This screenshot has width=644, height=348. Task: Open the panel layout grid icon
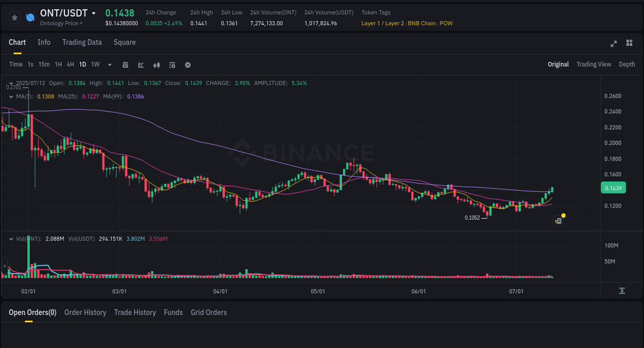(x=629, y=43)
